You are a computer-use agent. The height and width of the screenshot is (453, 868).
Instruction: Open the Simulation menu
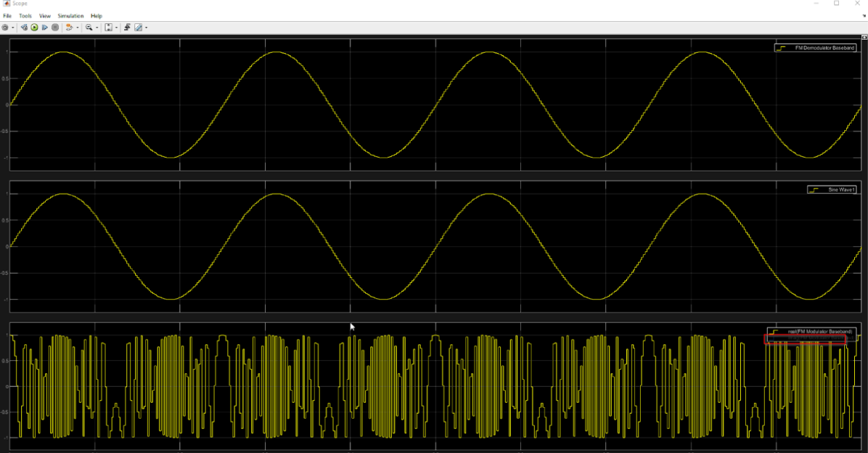coord(70,15)
